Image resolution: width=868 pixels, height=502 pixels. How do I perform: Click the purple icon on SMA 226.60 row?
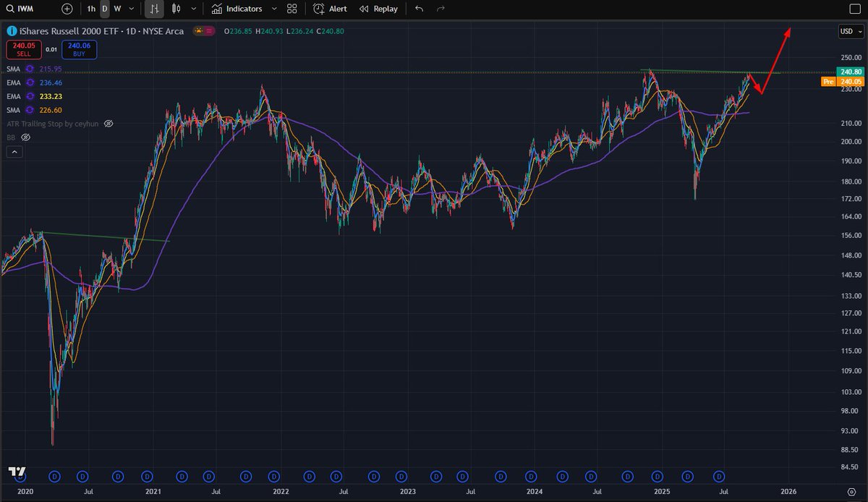point(30,110)
